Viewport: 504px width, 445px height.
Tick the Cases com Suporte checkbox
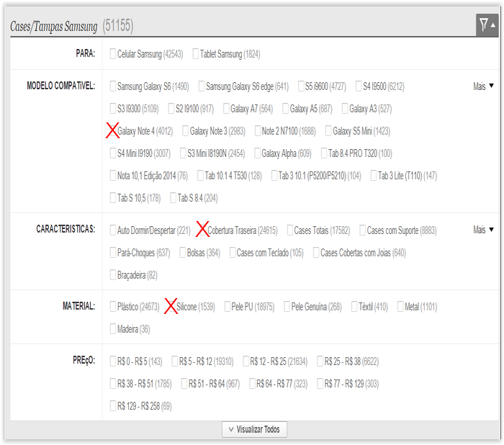[x=363, y=230]
